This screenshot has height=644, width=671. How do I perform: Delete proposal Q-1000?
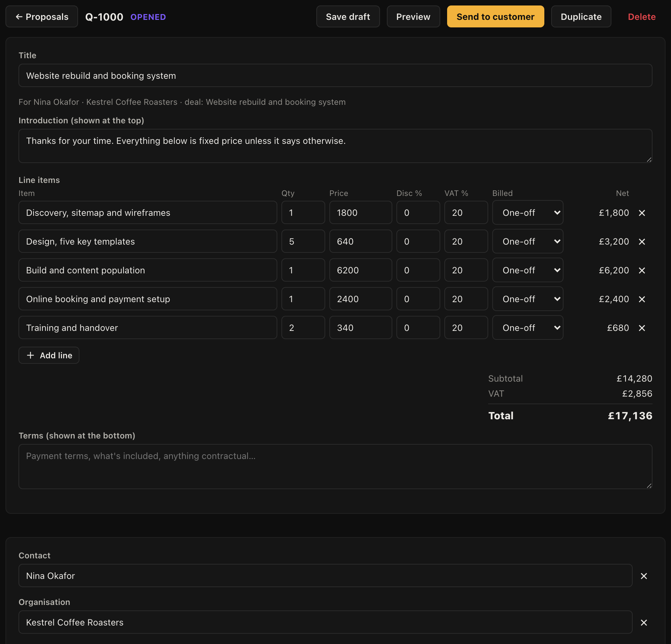(642, 16)
